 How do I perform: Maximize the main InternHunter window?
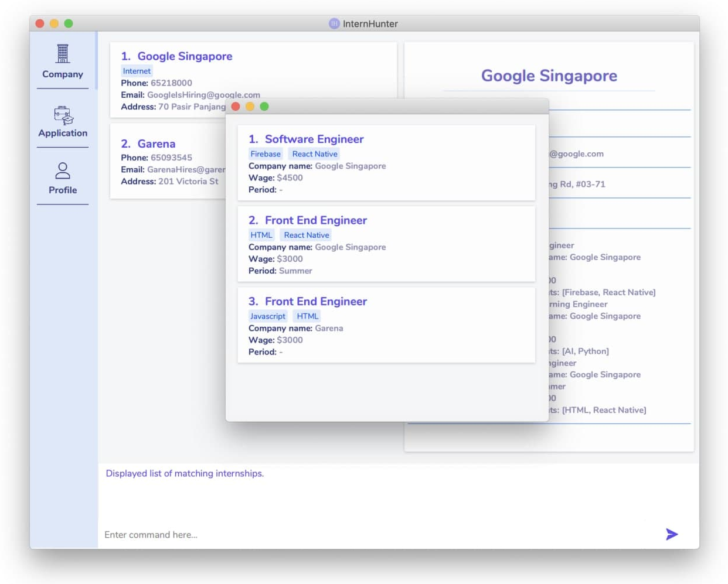[69, 23]
